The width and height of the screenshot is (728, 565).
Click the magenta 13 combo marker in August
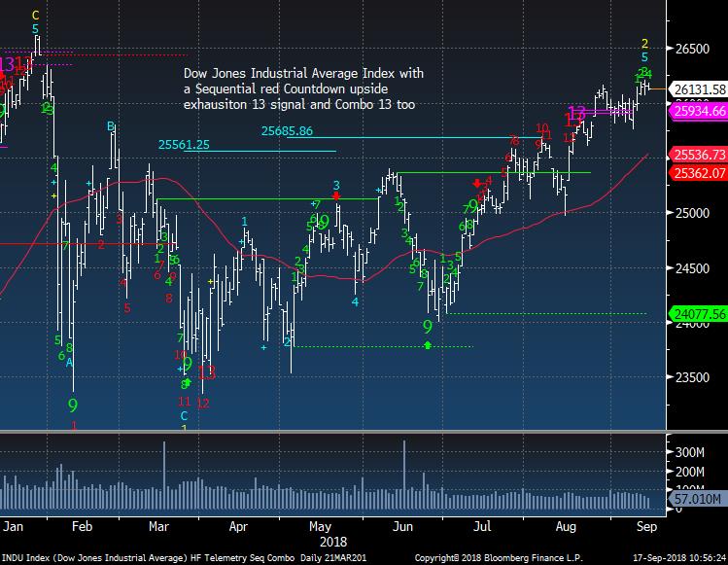tap(577, 113)
